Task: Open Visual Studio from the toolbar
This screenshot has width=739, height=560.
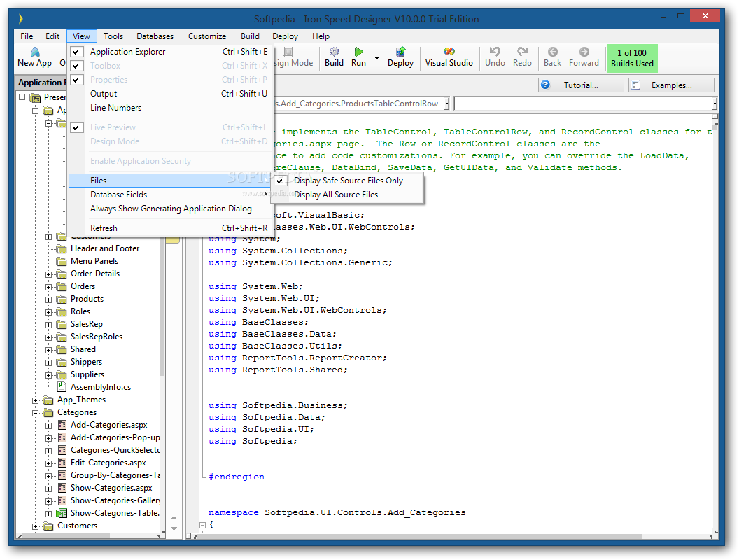Action: (449, 51)
